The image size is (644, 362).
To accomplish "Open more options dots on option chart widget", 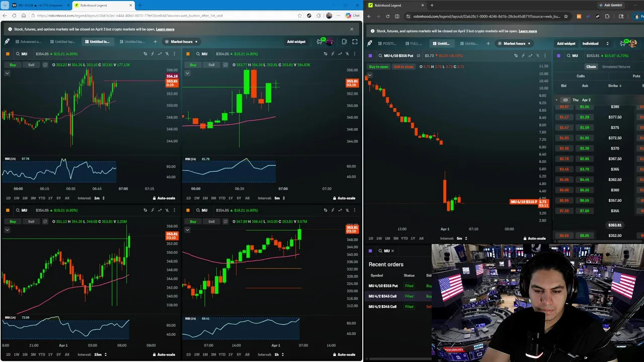I will [545, 56].
